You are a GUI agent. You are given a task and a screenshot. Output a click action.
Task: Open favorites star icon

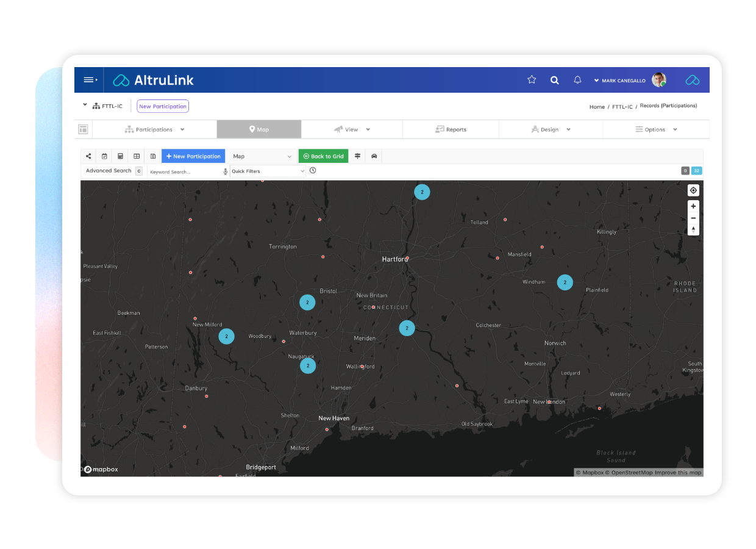[532, 80]
